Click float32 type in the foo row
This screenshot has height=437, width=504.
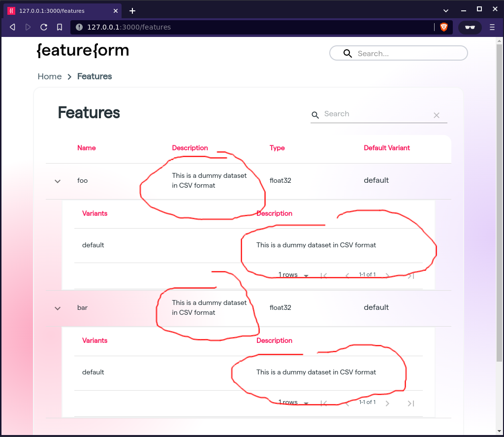[280, 180]
